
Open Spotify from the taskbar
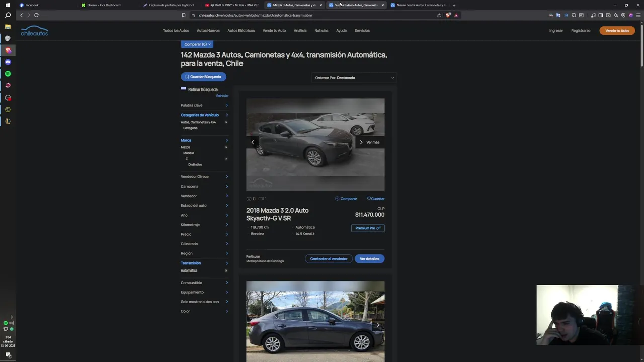coord(8,74)
